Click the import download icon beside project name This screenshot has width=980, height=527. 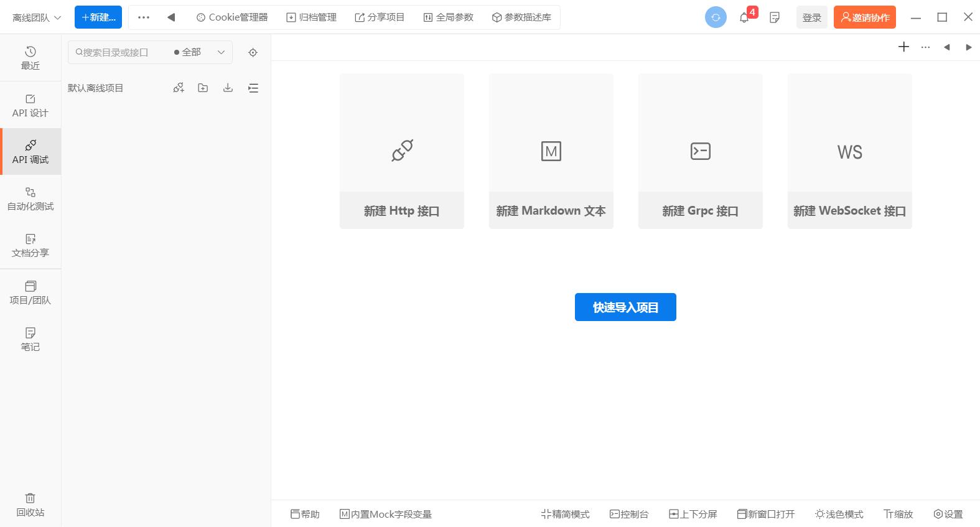(228, 88)
